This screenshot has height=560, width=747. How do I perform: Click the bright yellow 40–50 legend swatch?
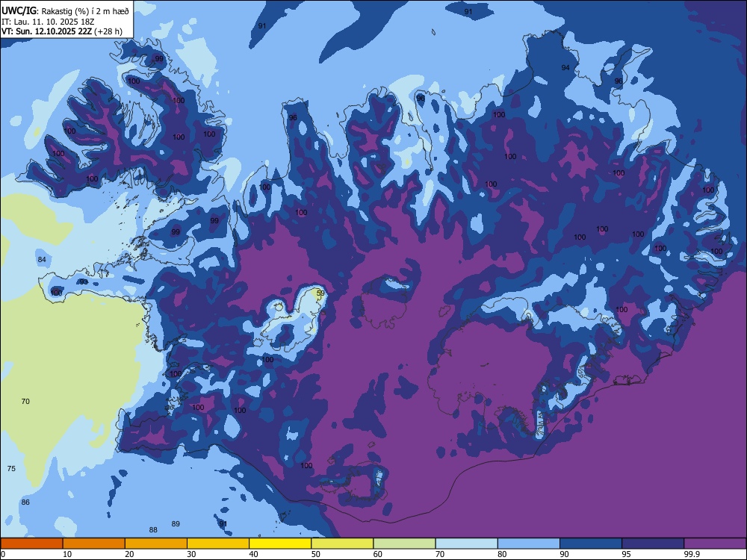tap(280, 544)
